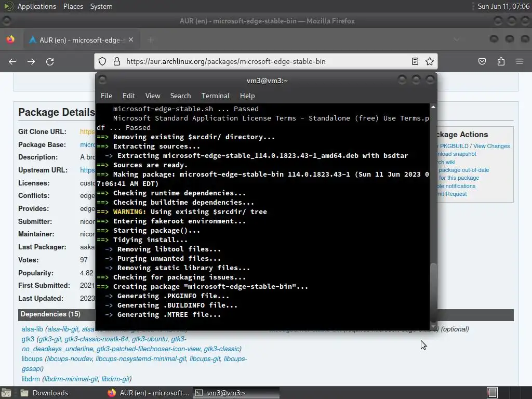Open the gtk3 dependency link
532x399 pixels.
(x=28, y=339)
